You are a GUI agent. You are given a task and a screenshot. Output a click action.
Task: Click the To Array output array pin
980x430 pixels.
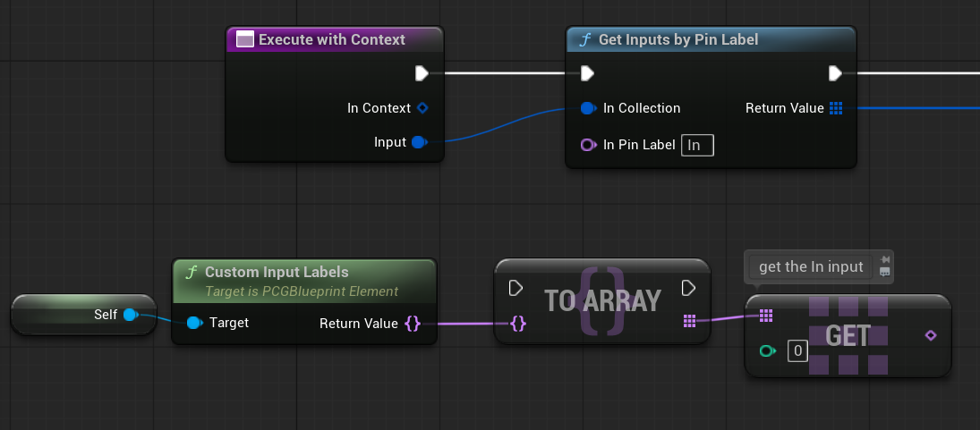tap(689, 320)
